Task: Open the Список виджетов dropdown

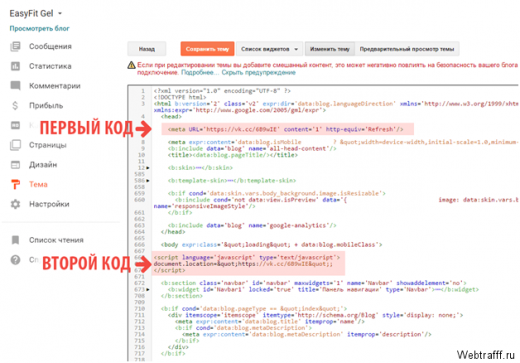Action: [x=269, y=49]
